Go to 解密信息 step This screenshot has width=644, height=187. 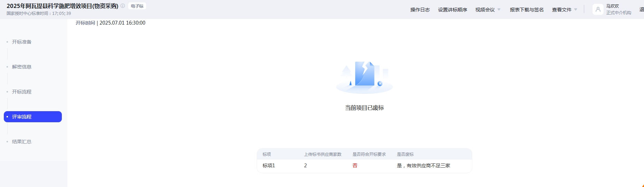click(x=22, y=67)
